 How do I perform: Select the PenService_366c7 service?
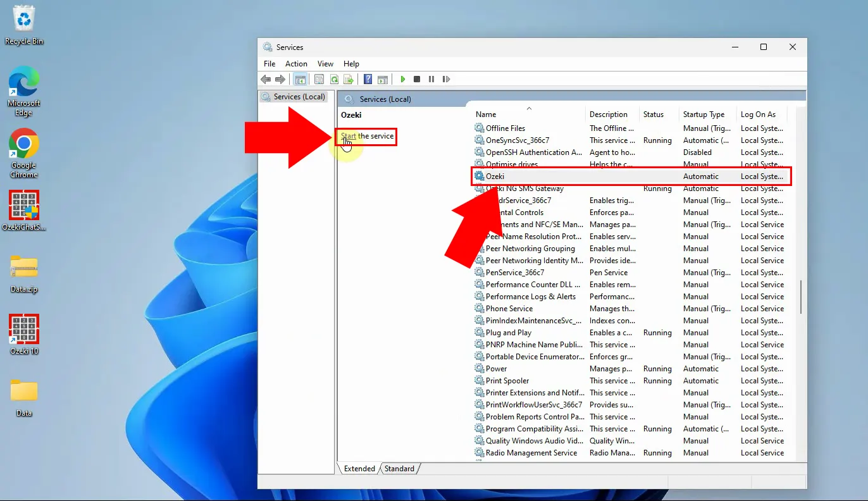pos(515,273)
